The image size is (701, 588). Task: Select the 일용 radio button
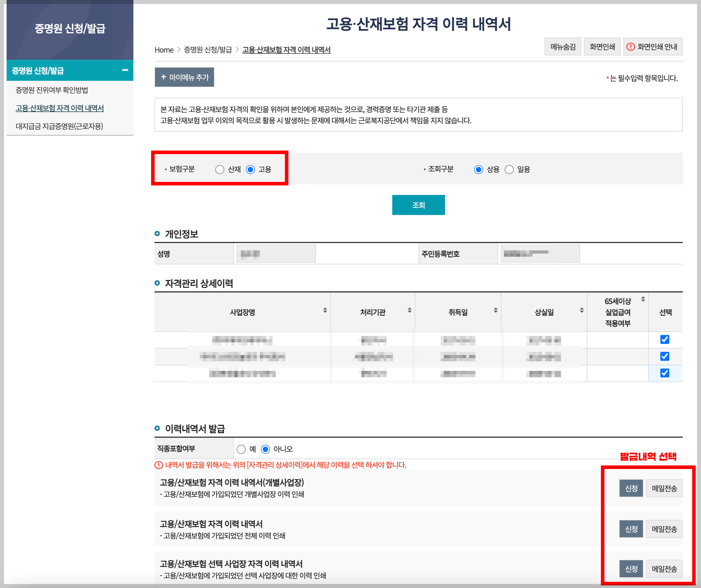[x=509, y=170]
